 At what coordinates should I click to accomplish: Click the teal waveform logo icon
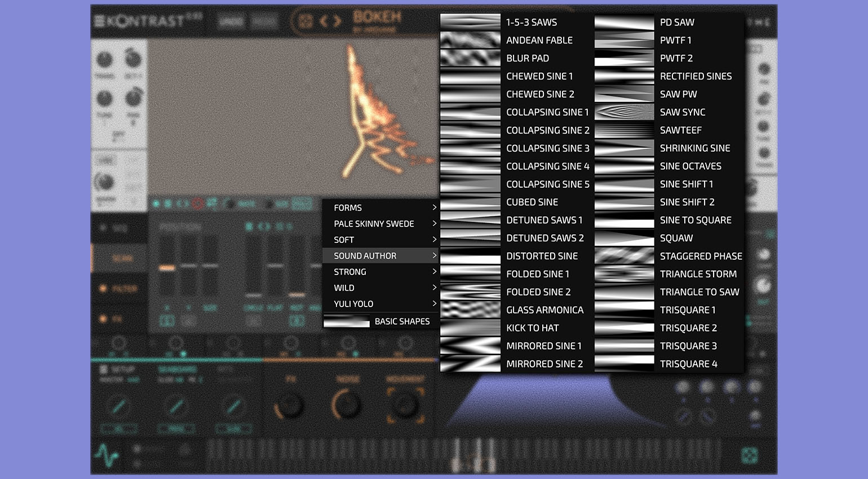[107, 455]
